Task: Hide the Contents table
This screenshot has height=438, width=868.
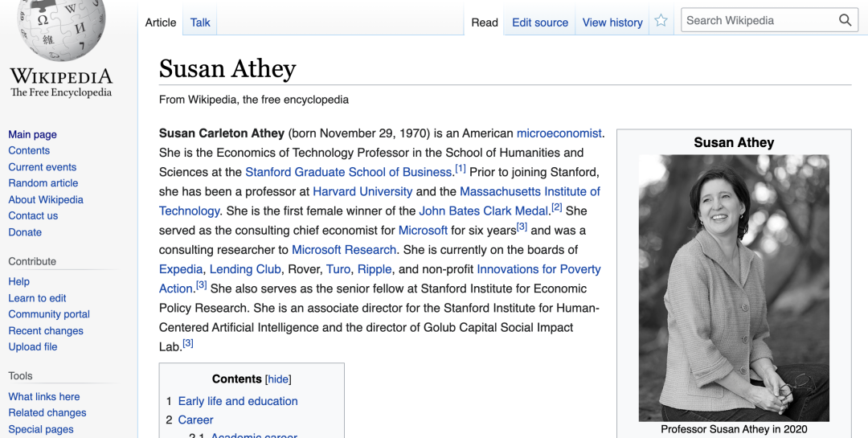Action: pyautogui.click(x=278, y=379)
